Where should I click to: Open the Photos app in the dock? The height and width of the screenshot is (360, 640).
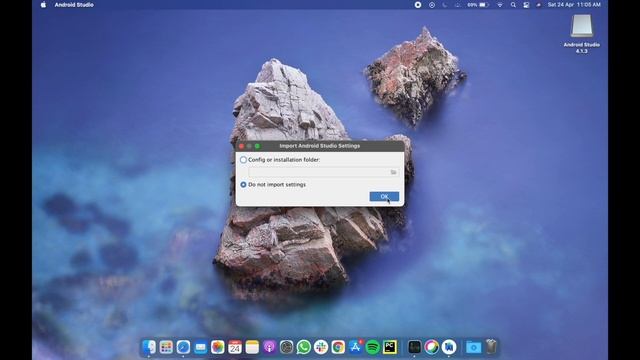point(218,347)
